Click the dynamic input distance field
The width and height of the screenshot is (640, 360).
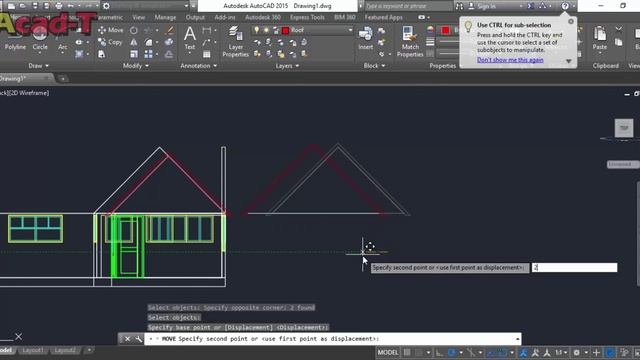[575, 267]
